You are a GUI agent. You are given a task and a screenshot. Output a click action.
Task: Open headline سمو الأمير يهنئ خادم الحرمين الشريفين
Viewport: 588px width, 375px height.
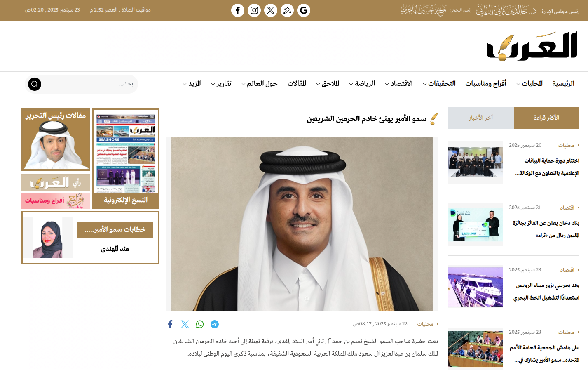pyautogui.click(x=366, y=119)
